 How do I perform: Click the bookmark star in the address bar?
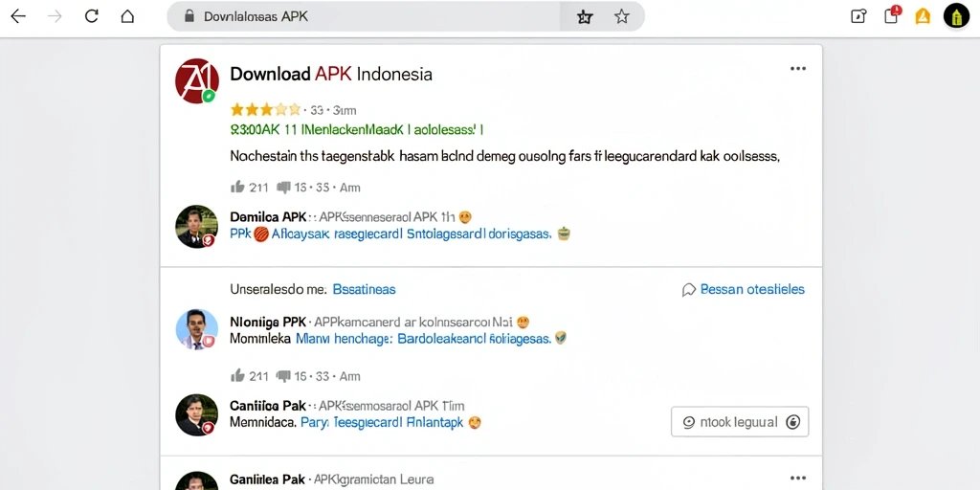click(x=621, y=16)
